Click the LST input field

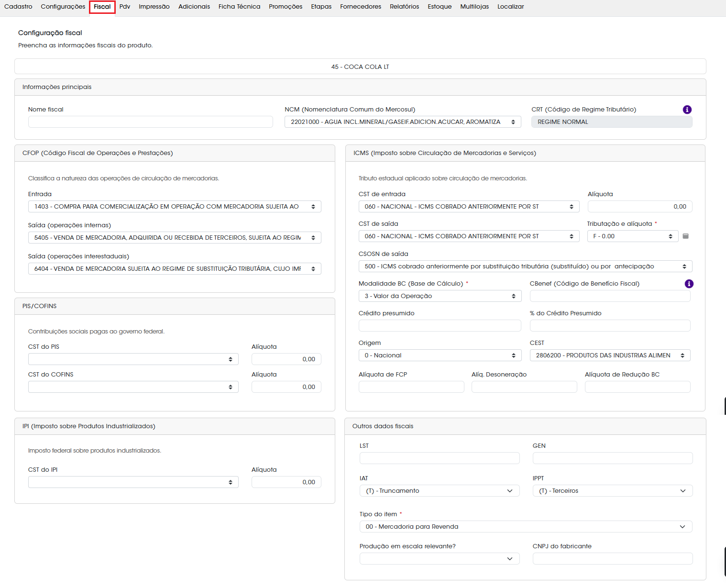point(440,458)
